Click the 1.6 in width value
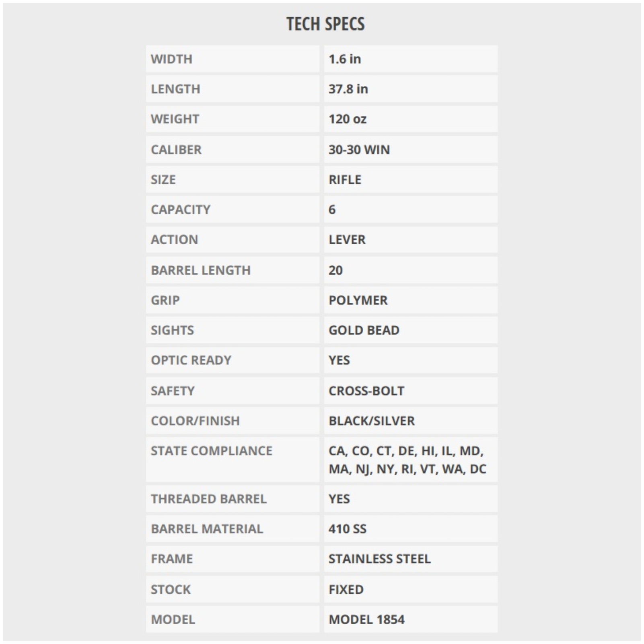Viewport: 644px width, 644px height. (345, 59)
